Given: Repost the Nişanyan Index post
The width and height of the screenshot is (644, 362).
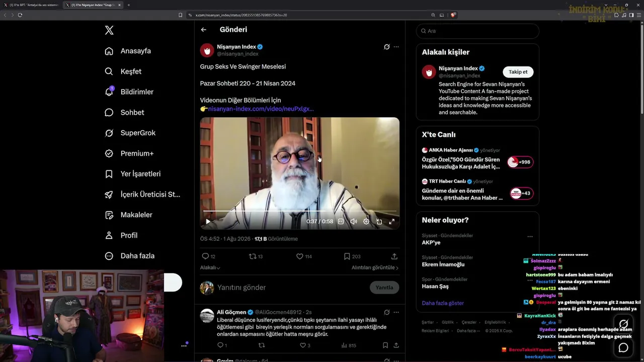Looking at the screenshot, I should tap(256, 256).
